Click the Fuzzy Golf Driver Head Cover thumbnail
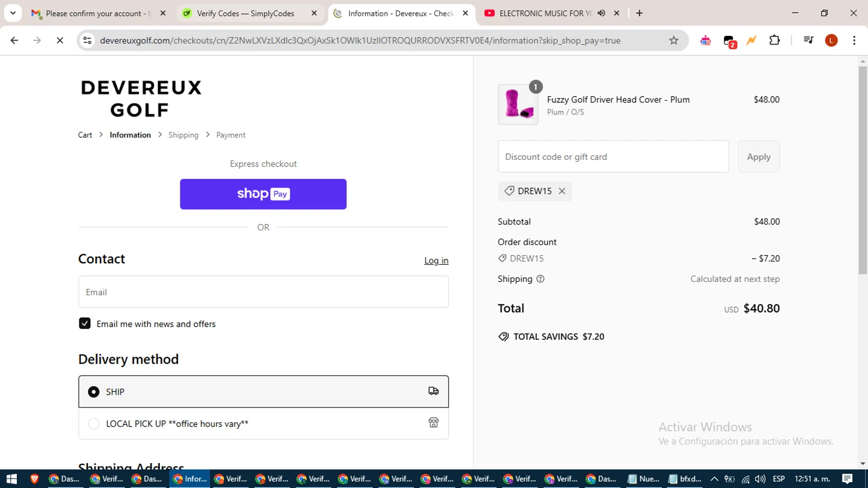 click(518, 104)
